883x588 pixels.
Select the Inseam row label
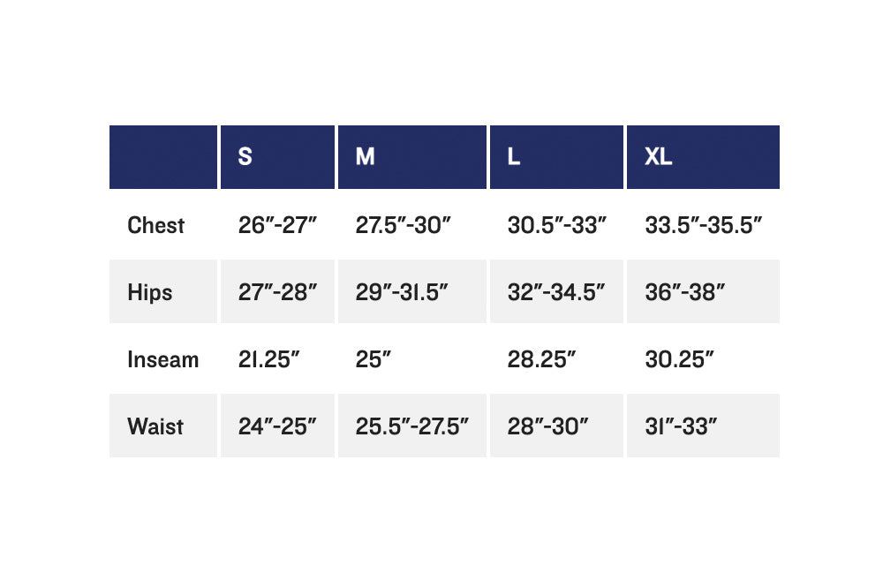162,359
